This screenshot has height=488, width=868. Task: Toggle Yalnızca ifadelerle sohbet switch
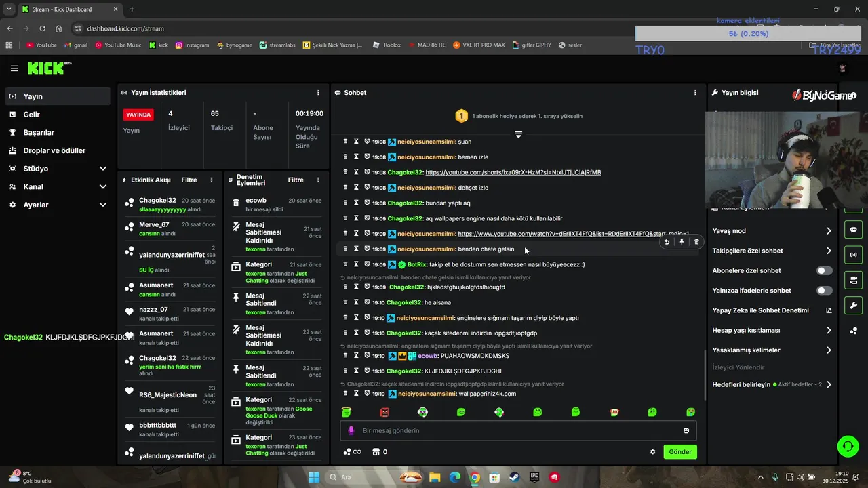pyautogui.click(x=824, y=291)
